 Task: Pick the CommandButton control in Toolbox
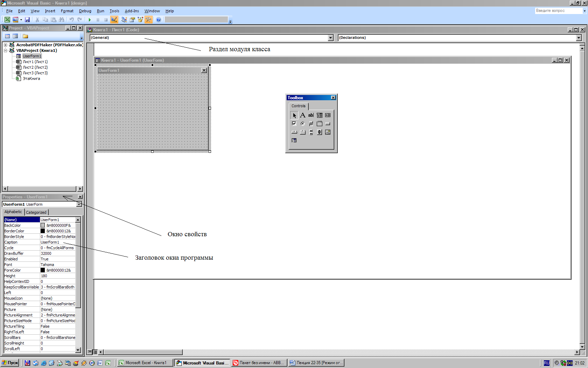tap(328, 124)
